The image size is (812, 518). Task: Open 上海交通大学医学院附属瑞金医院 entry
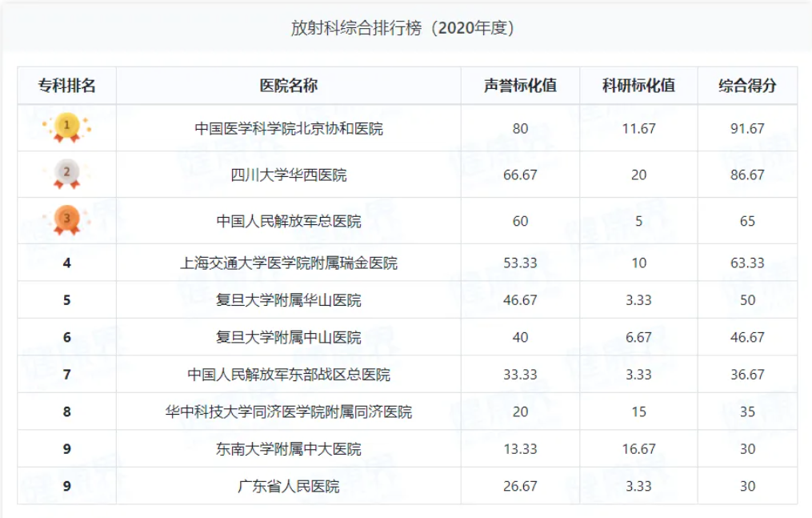tap(289, 263)
